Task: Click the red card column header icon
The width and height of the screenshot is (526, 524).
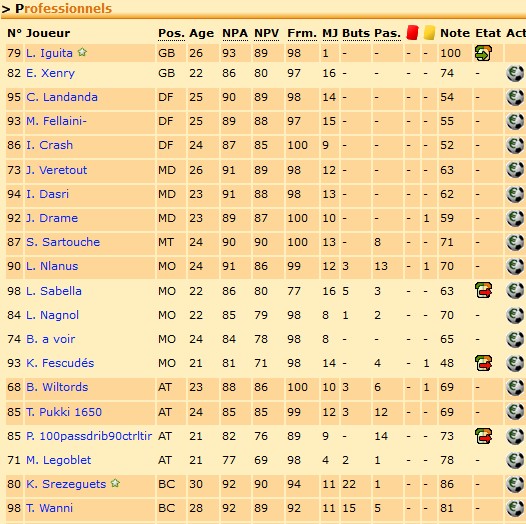Action: 412,33
